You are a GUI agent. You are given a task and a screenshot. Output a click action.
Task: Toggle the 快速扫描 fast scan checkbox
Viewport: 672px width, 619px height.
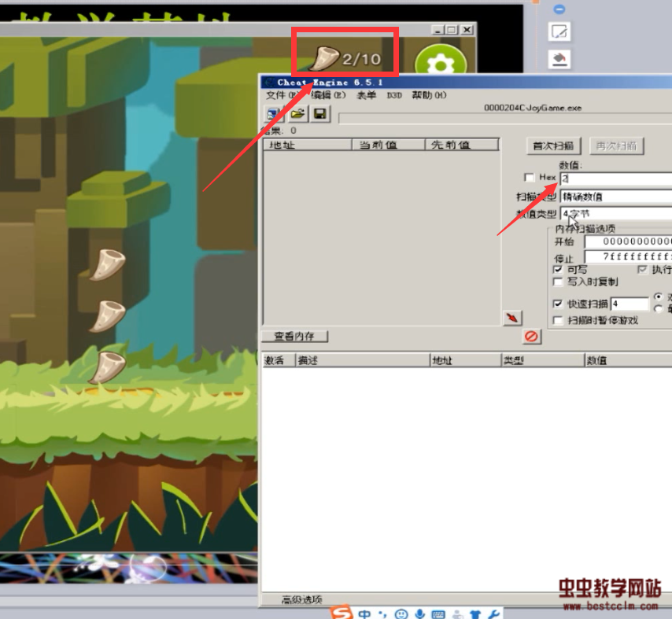558,304
